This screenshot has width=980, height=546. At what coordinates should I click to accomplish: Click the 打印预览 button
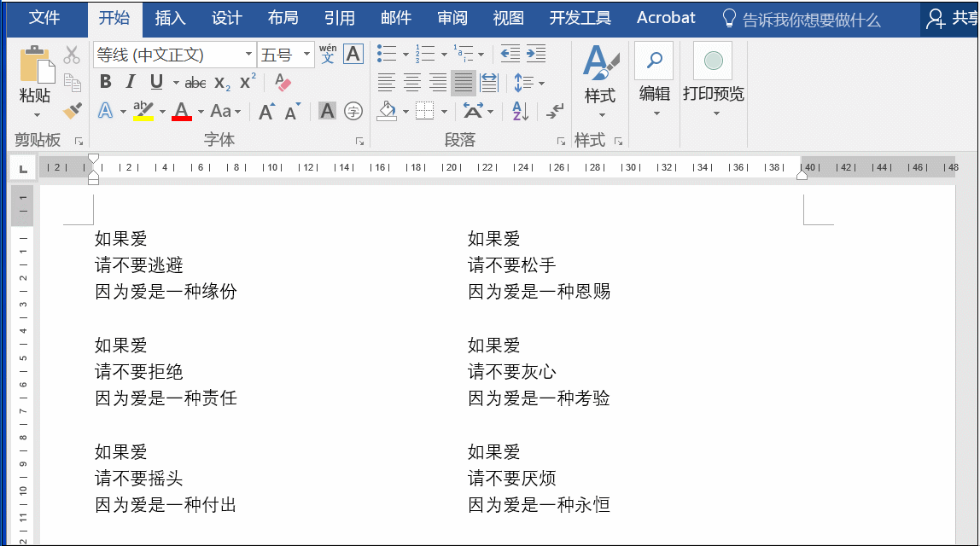pos(713,79)
